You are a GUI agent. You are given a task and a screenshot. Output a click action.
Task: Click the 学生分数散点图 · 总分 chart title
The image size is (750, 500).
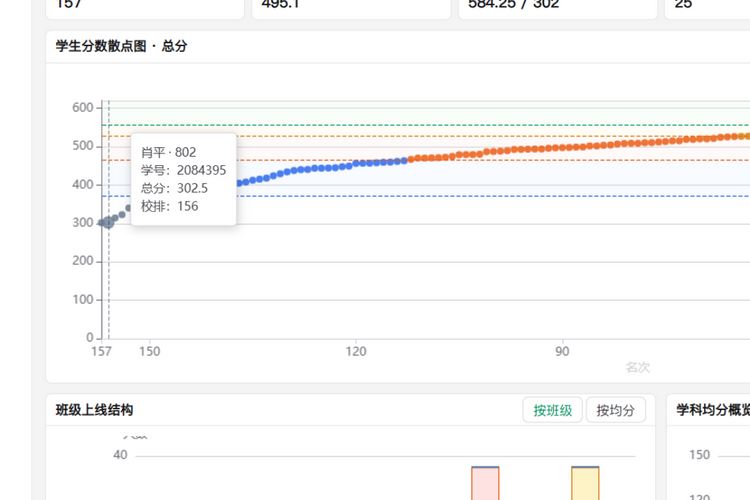tap(121, 46)
